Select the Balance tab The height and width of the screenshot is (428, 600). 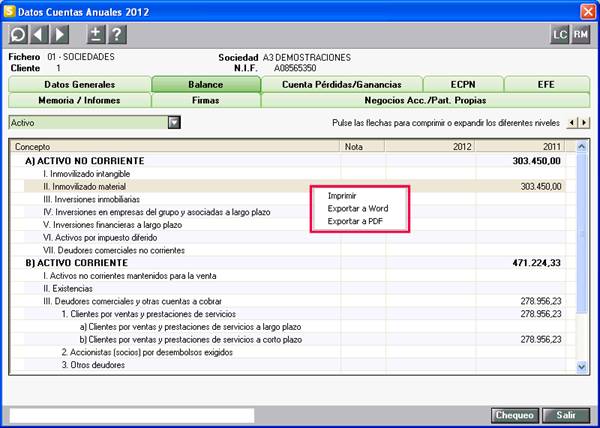(206, 85)
